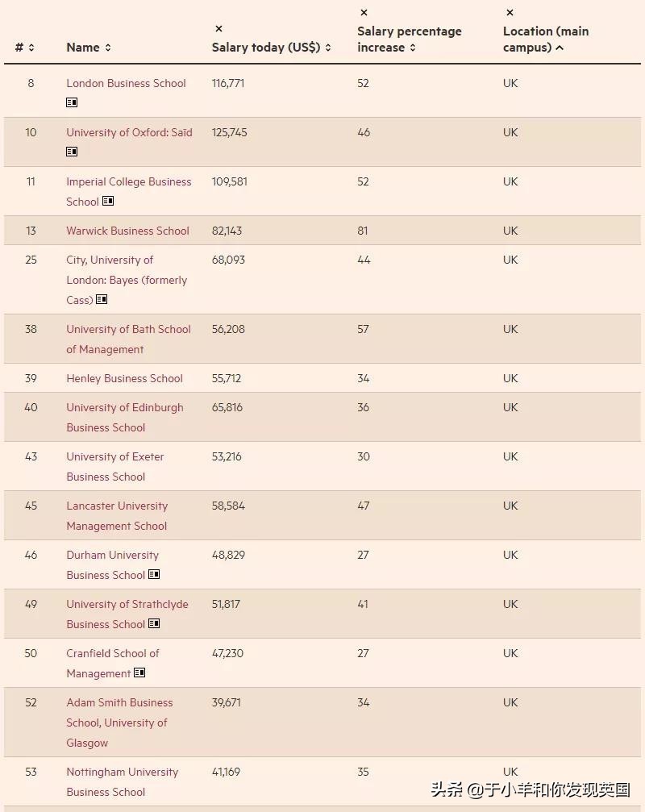Click the report icon under London Business School

click(72, 103)
